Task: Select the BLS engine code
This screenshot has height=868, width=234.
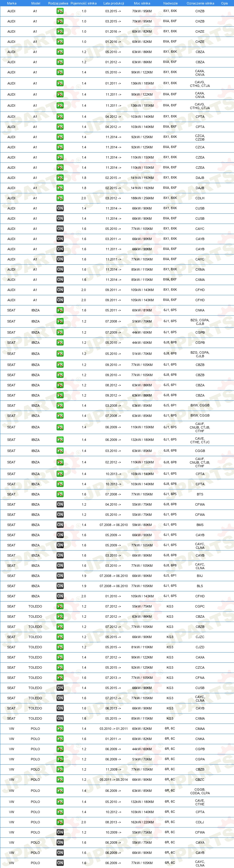Action: point(200,586)
